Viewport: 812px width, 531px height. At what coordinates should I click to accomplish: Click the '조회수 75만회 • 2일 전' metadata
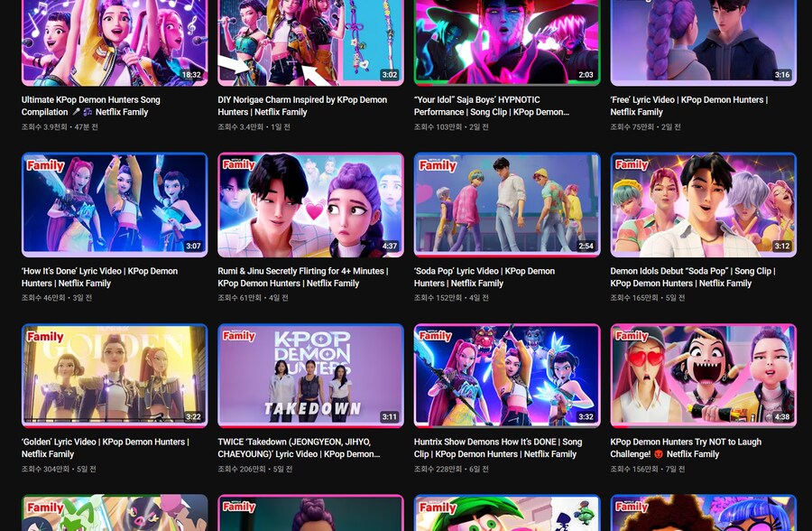645,126
